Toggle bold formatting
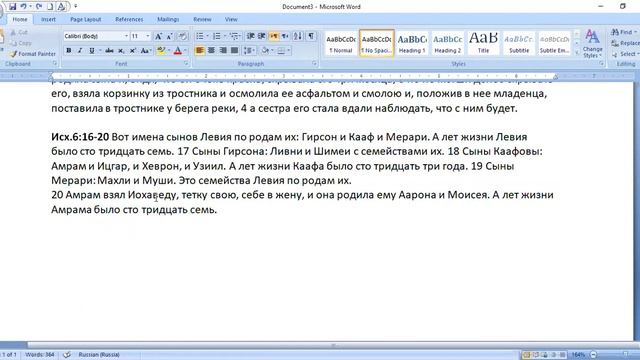Screen dimensions: 640x360 (69, 51)
